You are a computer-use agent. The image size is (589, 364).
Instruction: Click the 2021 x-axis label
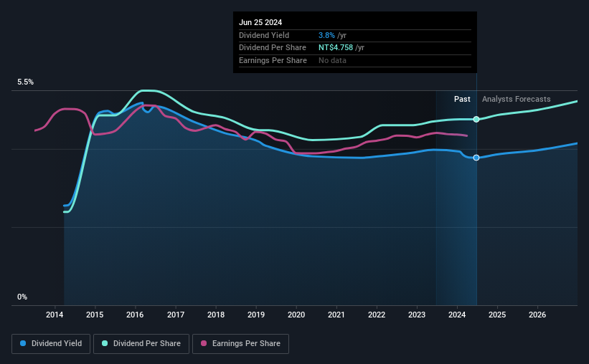pyautogui.click(x=336, y=315)
